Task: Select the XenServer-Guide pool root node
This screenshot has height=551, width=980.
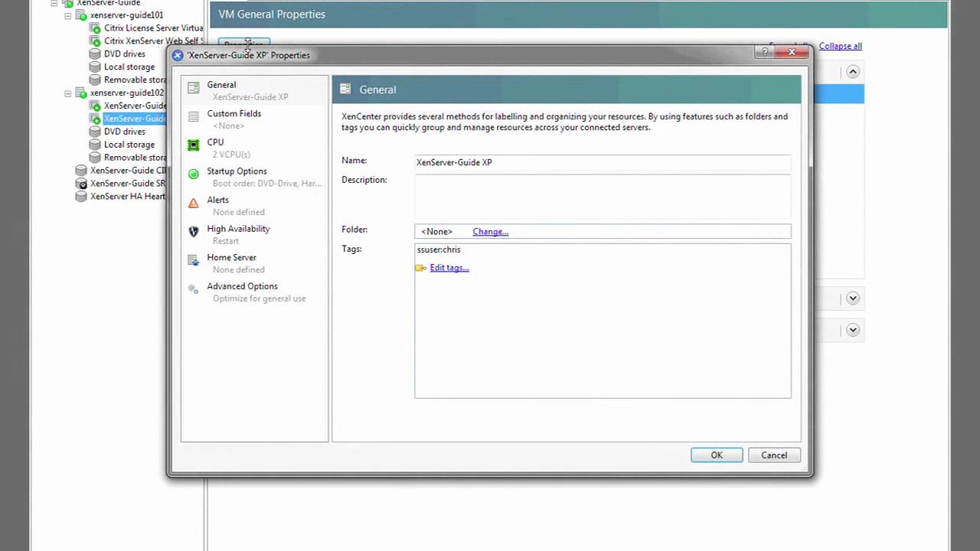Action: click(x=108, y=4)
